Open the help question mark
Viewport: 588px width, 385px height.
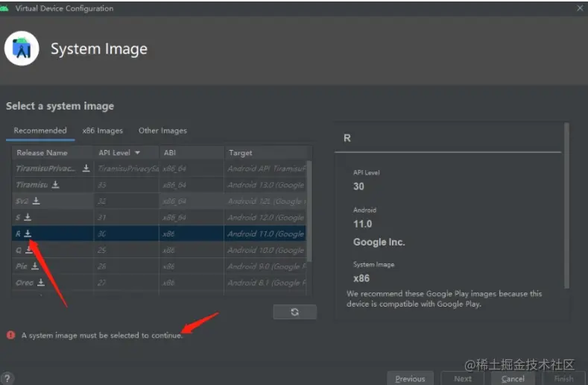pyautogui.click(x=7, y=378)
